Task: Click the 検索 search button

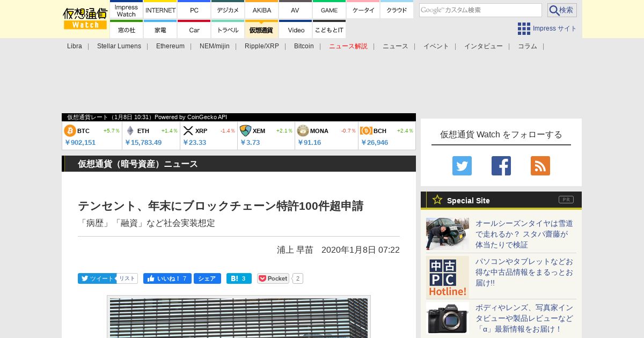Action: pos(562,10)
